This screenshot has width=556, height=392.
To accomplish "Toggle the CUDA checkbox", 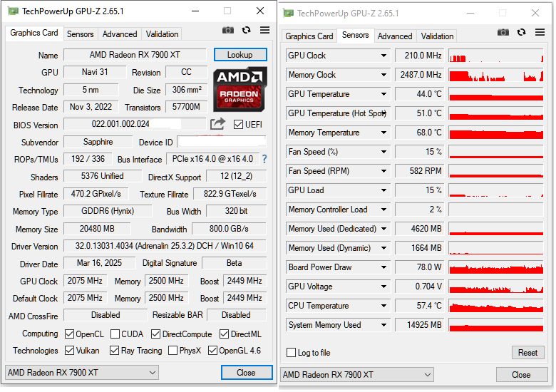I will pyautogui.click(x=115, y=334).
